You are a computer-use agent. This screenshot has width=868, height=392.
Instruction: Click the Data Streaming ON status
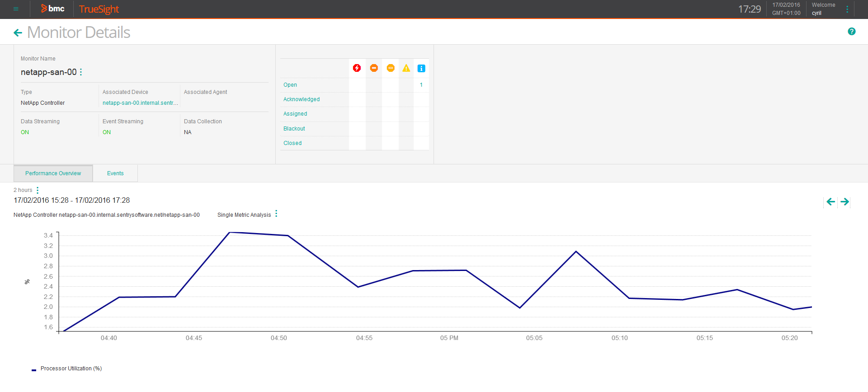tap(25, 132)
